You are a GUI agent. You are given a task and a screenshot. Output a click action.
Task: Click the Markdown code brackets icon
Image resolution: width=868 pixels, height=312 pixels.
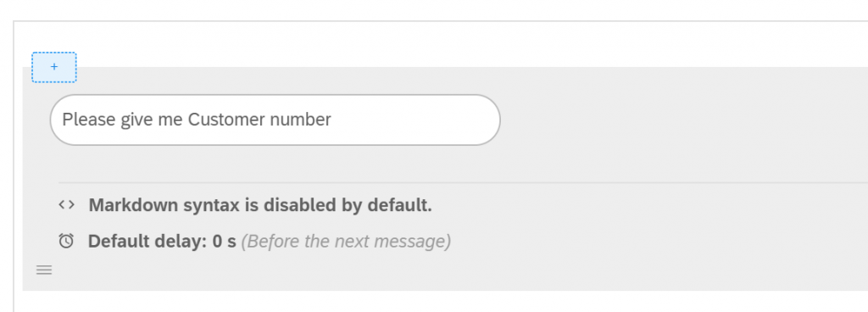click(66, 204)
